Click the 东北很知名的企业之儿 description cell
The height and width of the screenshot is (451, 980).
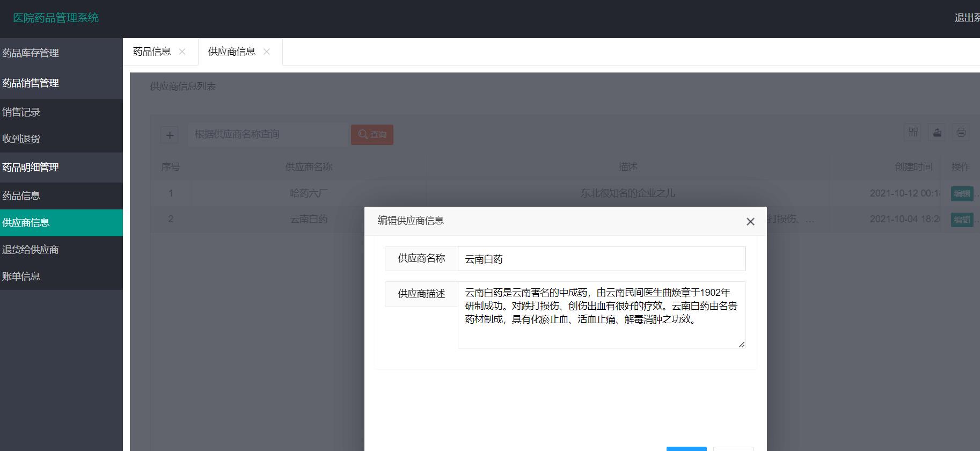click(628, 193)
